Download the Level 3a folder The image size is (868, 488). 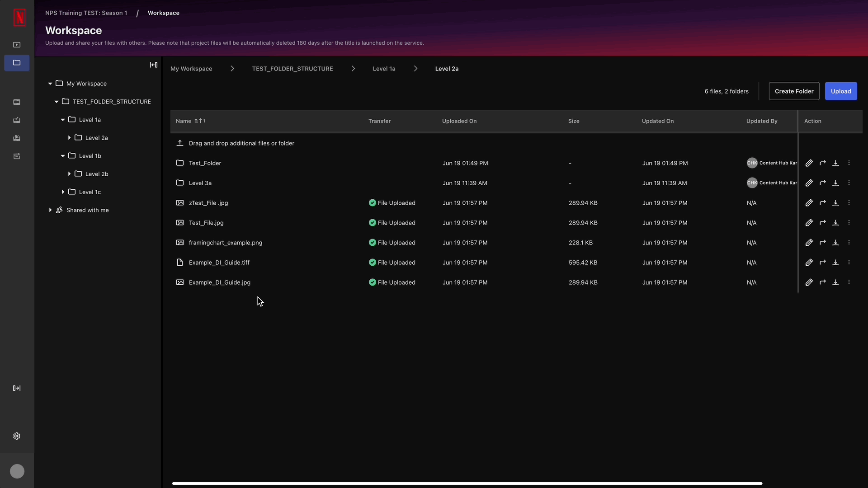coord(836,183)
